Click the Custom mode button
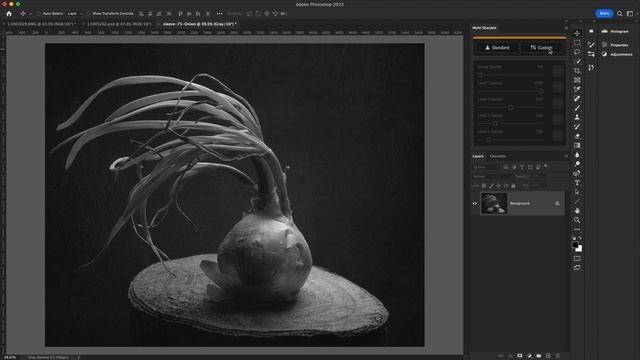 pos(541,48)
